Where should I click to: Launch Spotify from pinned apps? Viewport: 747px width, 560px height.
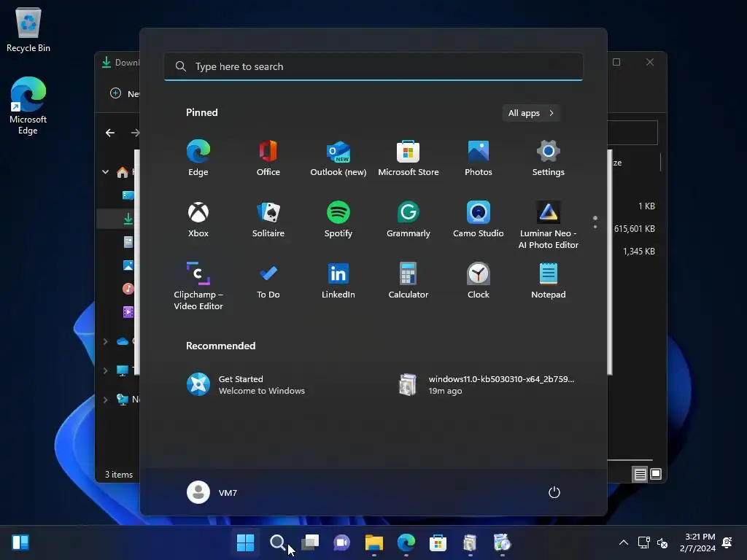[x=338, y=219]
